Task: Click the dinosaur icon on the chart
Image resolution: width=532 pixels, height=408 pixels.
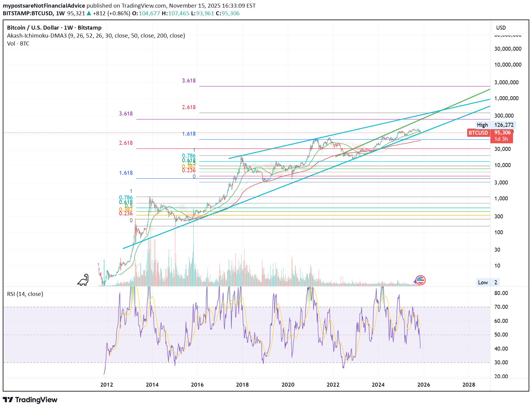Action: click(83, 280)
